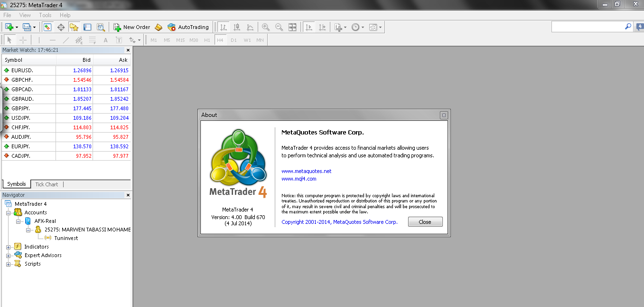Image resolution: width=644 pixels, height=307 pixels.
Task: Select the Text Label tool icon
Action: pyautogui.click(x=119, y=40)
